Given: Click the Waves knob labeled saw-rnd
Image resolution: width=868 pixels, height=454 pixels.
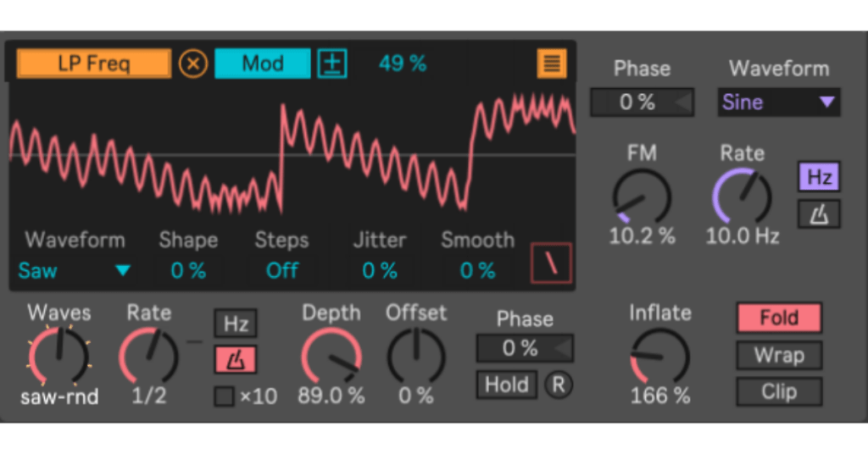Looking at the screenshot, I should point(58,355).
